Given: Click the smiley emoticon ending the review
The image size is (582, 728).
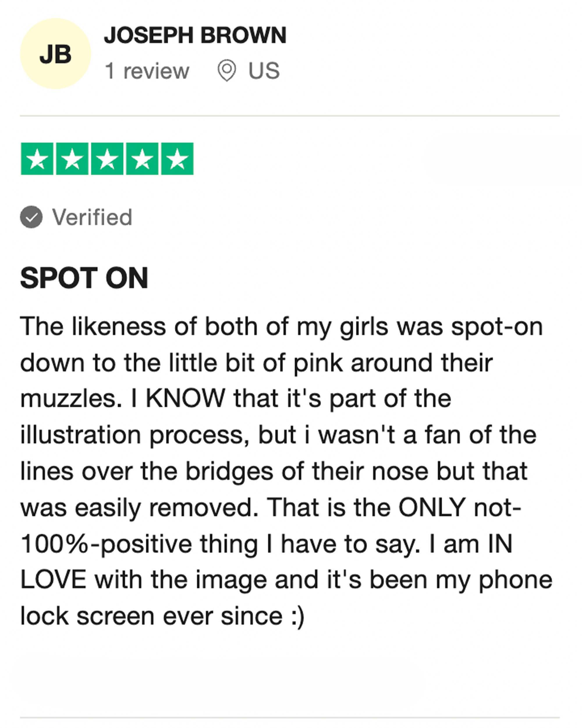Looking at the screenshot, I should (x=298, y=616).
